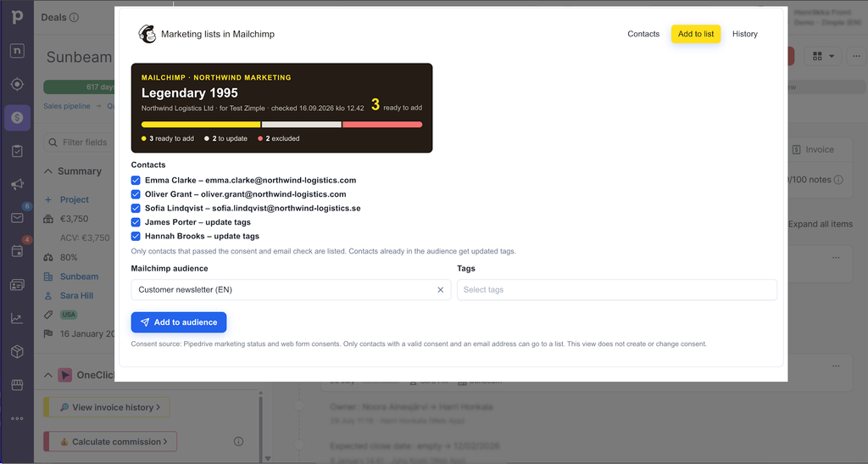Click the Project link
Viewport: 868px width, 464px height.
(x=75, y=199)
